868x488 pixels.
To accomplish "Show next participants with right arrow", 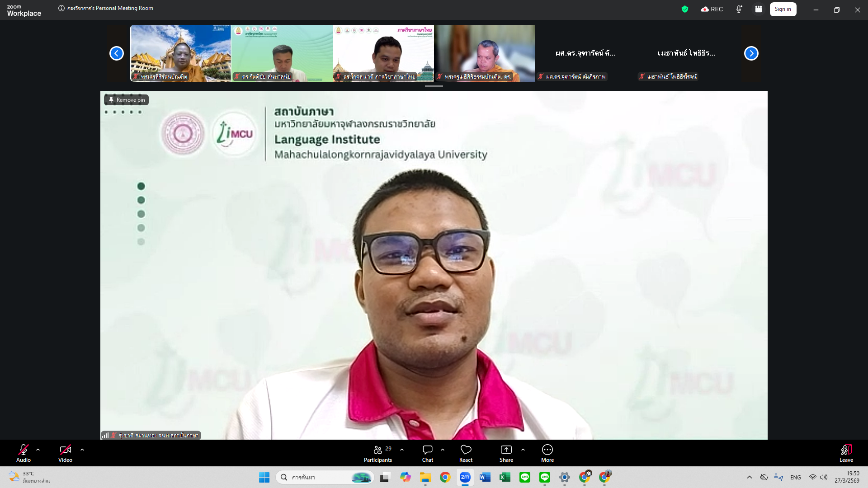I will (x=751, y=53).
